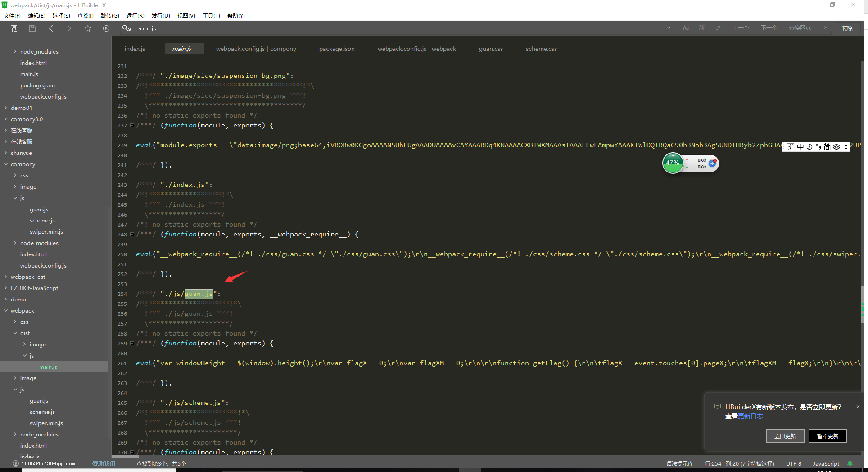Toggle IME 中 Chinese/English mode
The height and width of the screenshot is (472, 868).
click(x=800, y=147)
